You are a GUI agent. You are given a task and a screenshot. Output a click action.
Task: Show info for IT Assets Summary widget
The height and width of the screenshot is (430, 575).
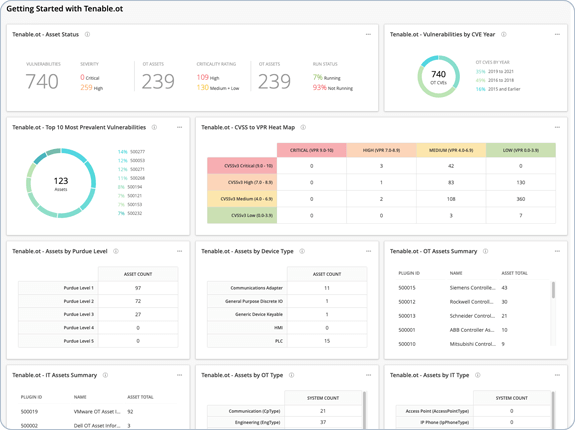click(105, 375)
